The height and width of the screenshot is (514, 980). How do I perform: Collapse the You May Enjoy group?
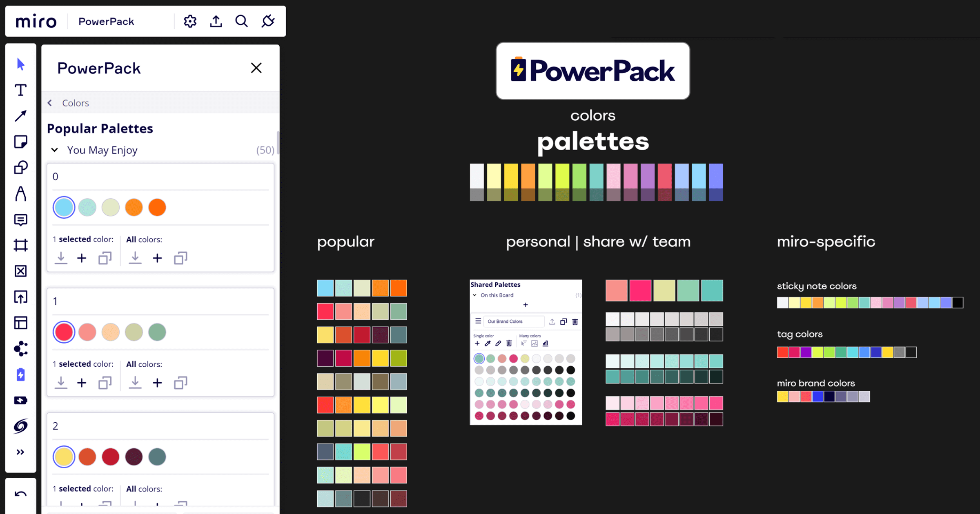54,150
